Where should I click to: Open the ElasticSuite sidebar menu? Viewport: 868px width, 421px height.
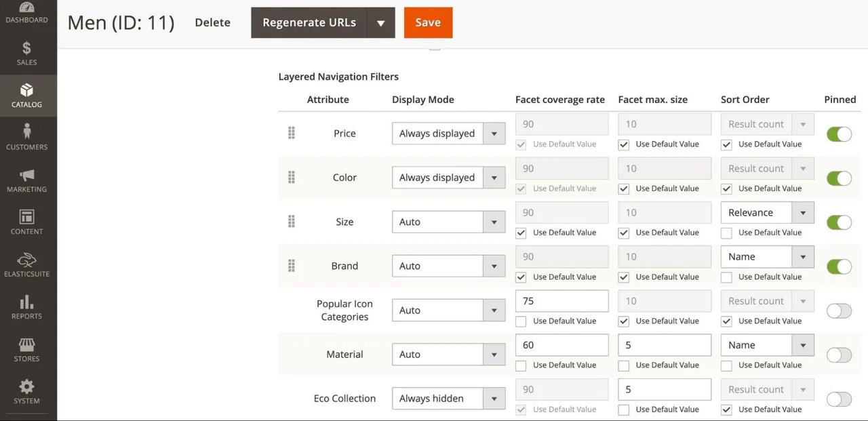tap(27, 265)
